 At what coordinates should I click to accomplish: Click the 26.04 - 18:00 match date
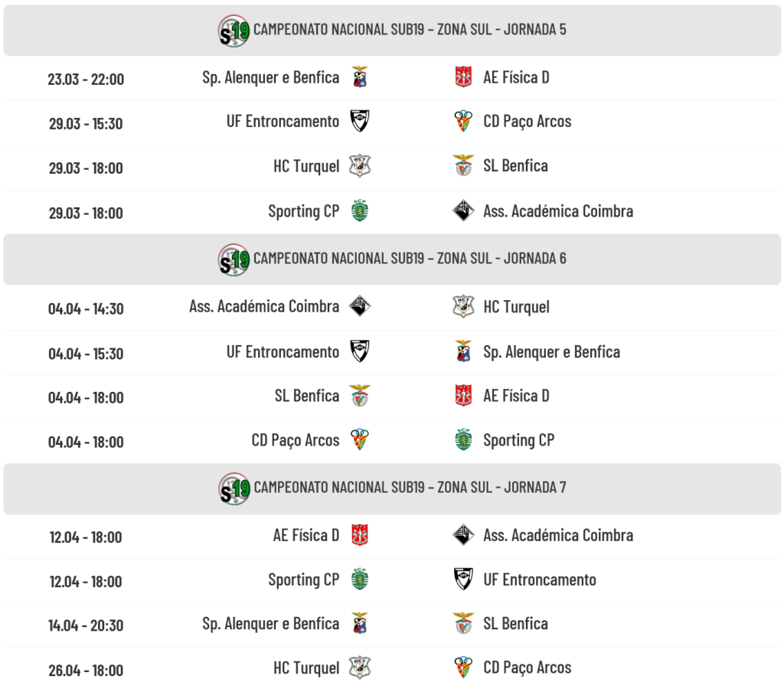[x=86, y=671]
